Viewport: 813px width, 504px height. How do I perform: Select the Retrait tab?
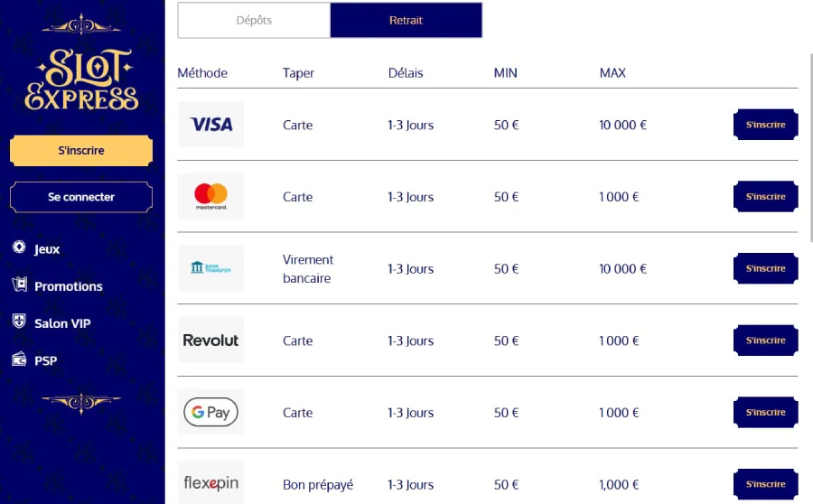[406, 21]
